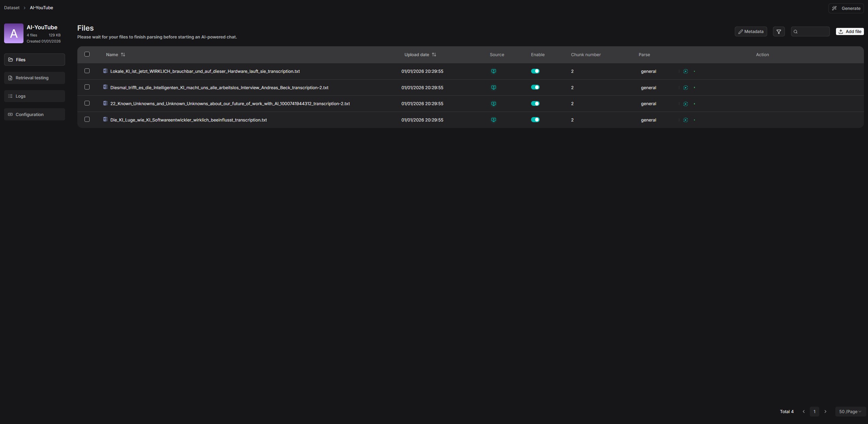The width and height of the screenshot is (868, 424).
Task: Click the AI-YouTube purple avatar
Action: click(14, 33)
